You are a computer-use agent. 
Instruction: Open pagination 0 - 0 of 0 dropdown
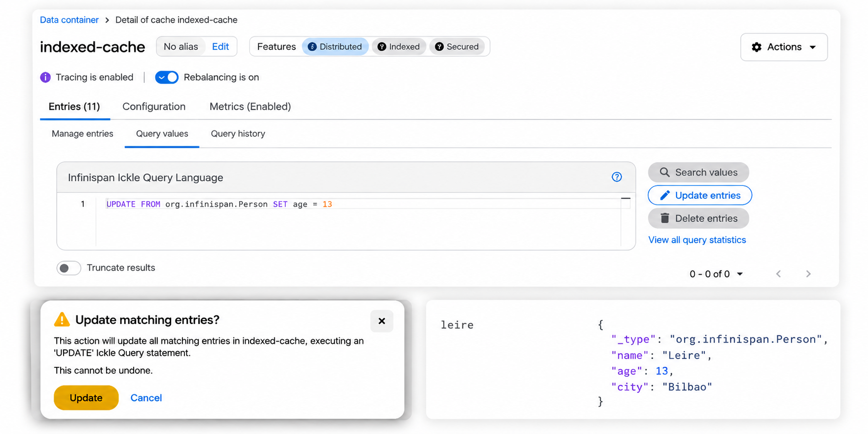[716, 274]
